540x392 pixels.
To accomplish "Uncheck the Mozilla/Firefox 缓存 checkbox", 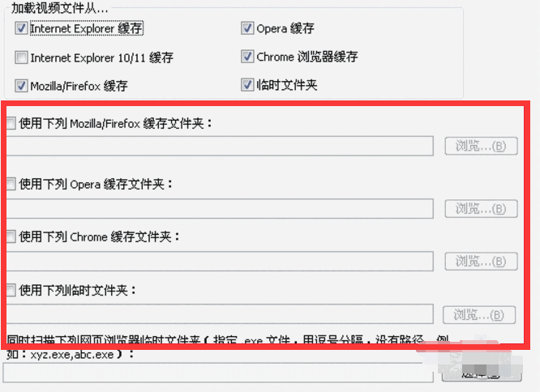I will 21,86.
